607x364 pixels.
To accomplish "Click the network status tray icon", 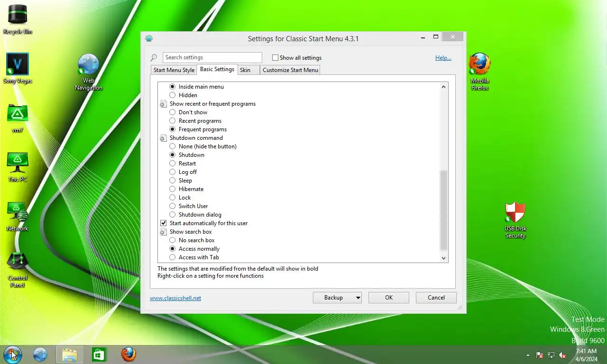I will tap(551, 355).
